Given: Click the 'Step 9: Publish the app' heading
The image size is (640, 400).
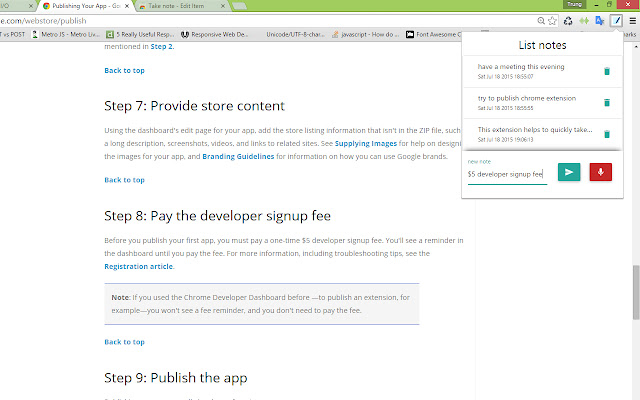Looking at the screenshot, I should (x=176, y=378).
